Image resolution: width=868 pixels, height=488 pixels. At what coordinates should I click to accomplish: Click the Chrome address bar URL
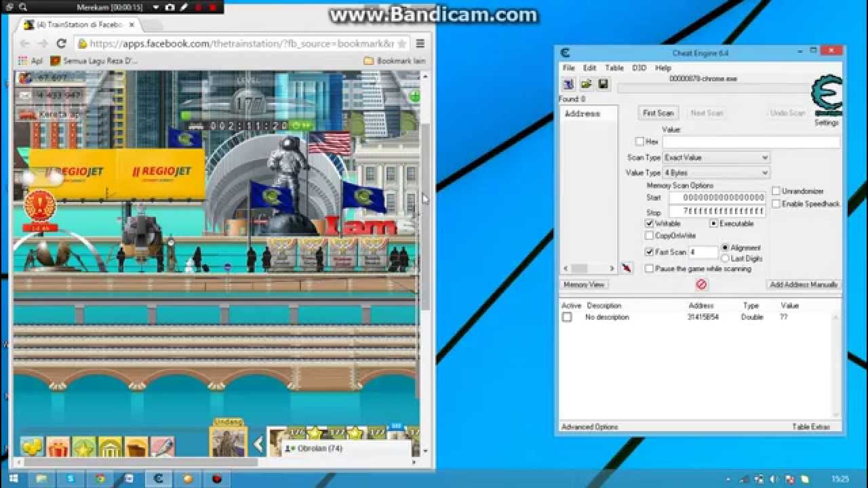click(241, 43)
